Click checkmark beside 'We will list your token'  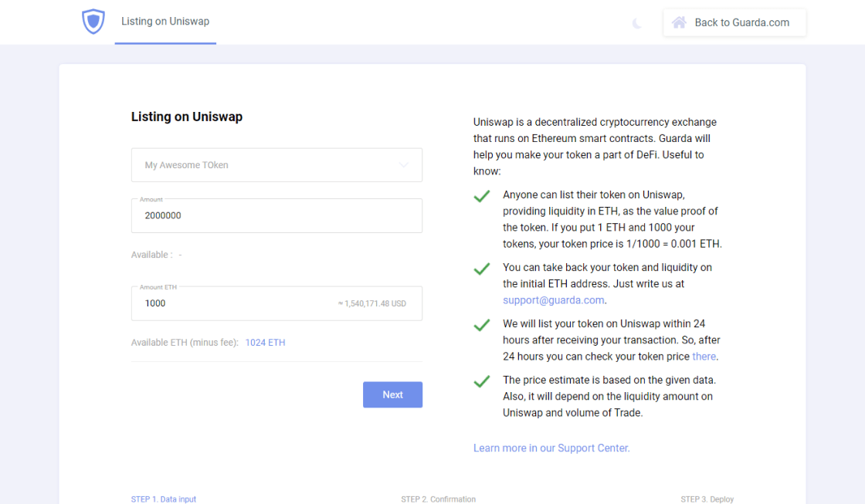point(482,326)
